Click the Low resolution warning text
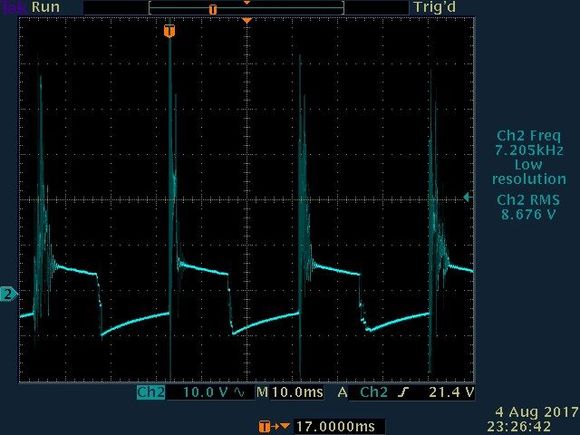This screenshot has height=435, width=580. click(529, 172)
